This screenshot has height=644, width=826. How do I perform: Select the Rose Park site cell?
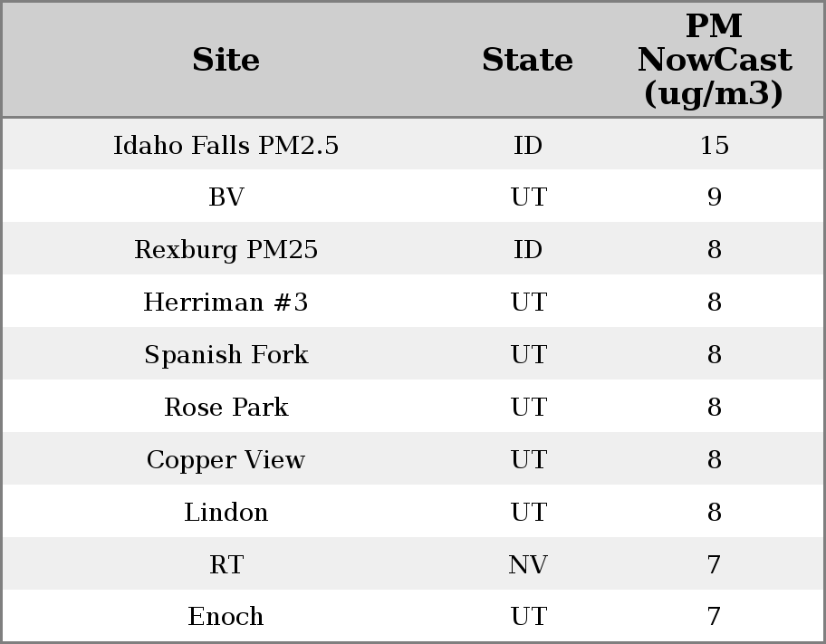(226, 408)
